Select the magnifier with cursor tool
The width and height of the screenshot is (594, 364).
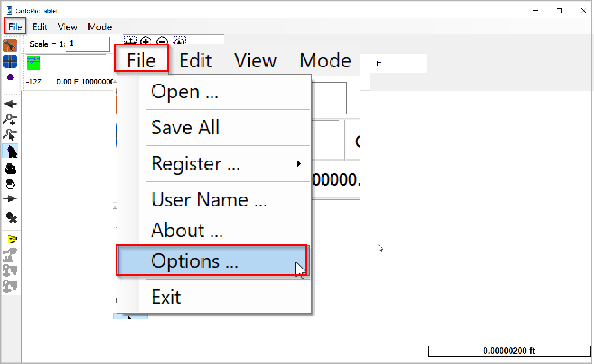click(x=10, y=135)
